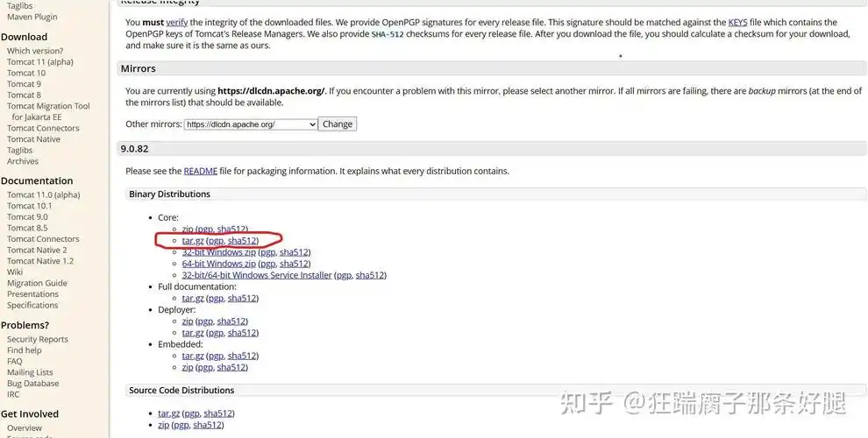Open pgp for Embedded zip
This screenshot has height=438, width=868.
click(205, 367)
